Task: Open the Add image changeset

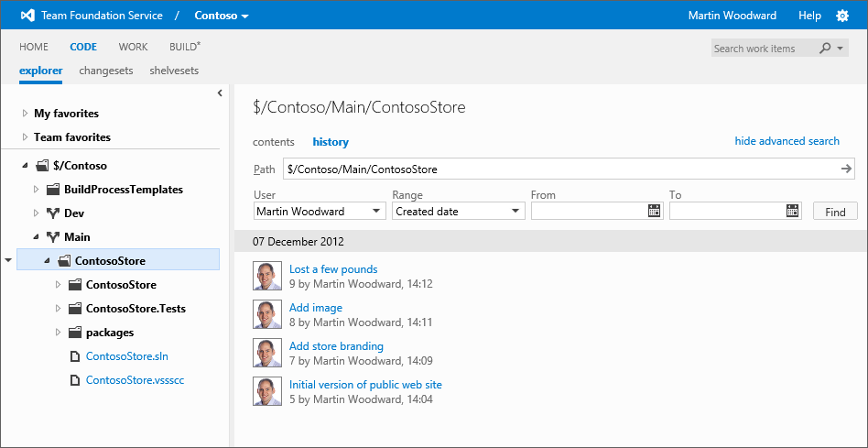Action: 316,308
